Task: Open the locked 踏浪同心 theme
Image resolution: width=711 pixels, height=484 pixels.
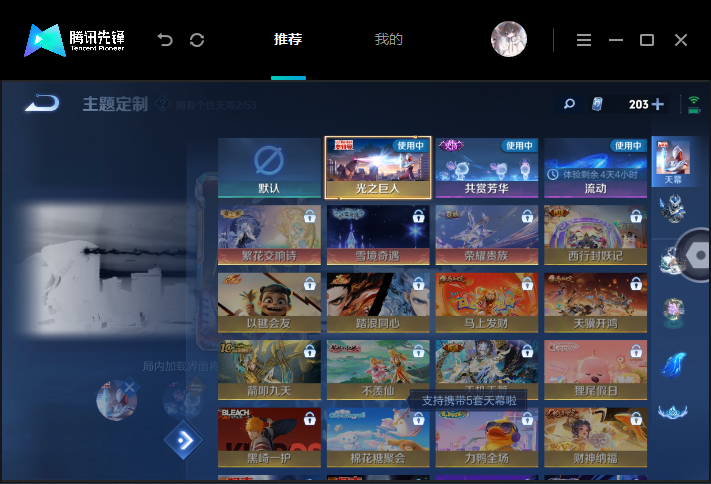Action: click(x=378, y=303)
